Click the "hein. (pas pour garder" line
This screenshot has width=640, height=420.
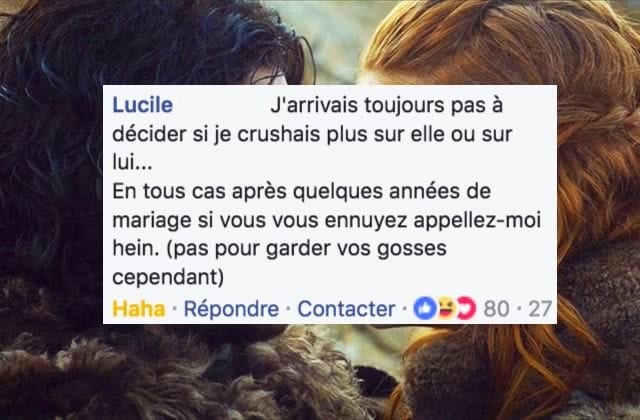[279, 249]
